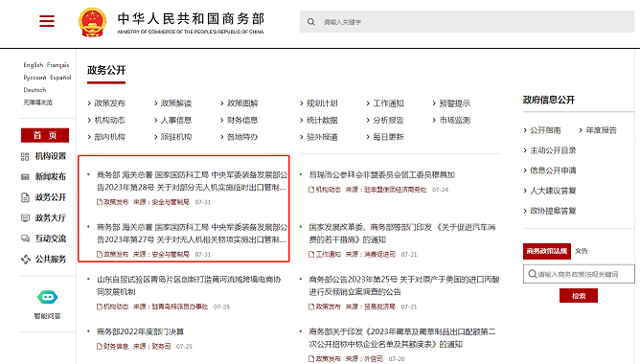Go to 首页 home tab

click(x=45, y=135)
